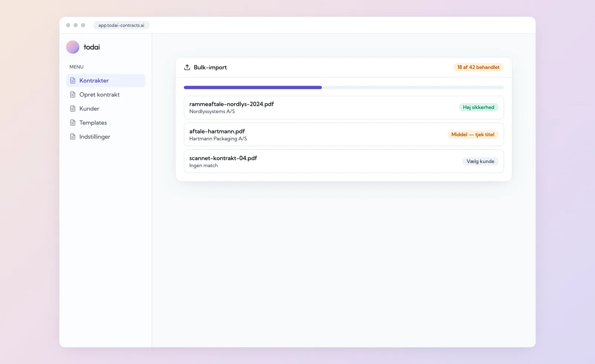Viewport: 595px width, 364px height.
Task: Click customer name Nordlyssystems A/S
Action: [212, 111]
